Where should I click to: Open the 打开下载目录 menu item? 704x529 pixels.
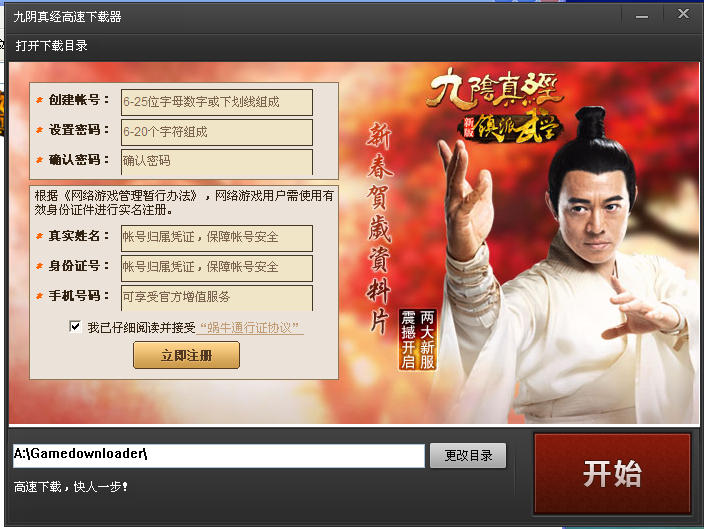click(x=51, y=45)
